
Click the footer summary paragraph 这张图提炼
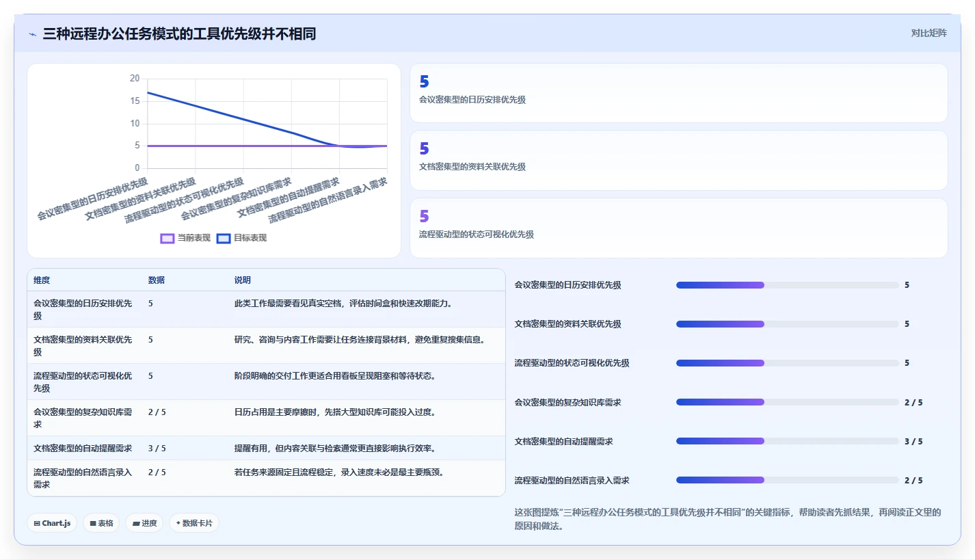(x=727, y=519)
